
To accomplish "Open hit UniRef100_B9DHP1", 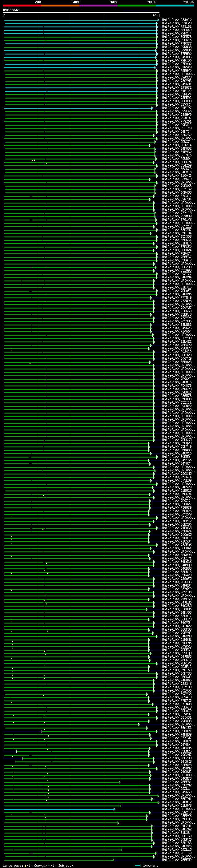I will [x=177, y=731].
